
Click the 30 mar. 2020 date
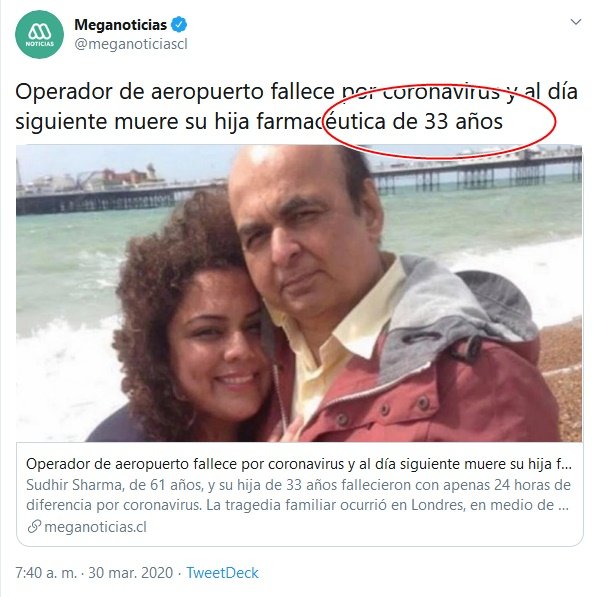[131, 573]
